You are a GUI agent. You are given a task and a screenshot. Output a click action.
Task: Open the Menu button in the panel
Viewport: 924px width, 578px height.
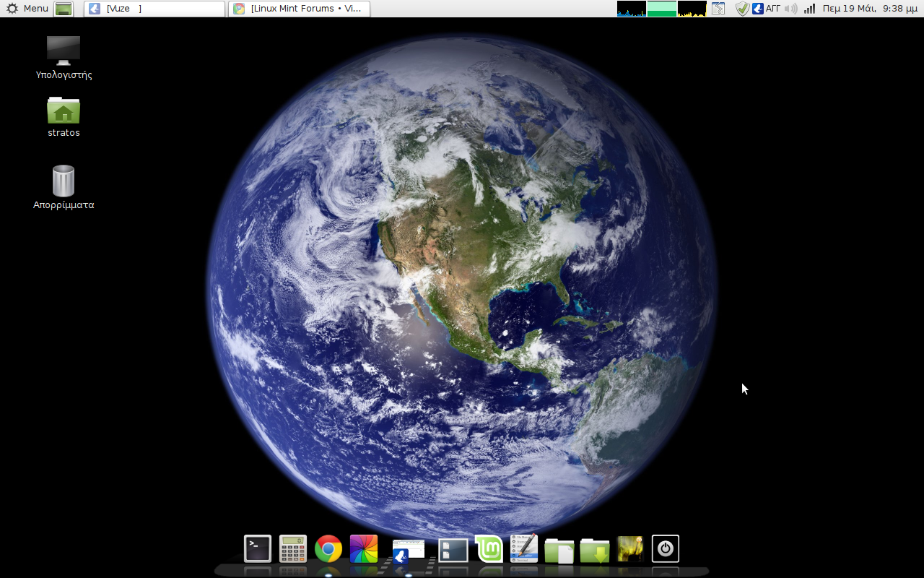27,9
